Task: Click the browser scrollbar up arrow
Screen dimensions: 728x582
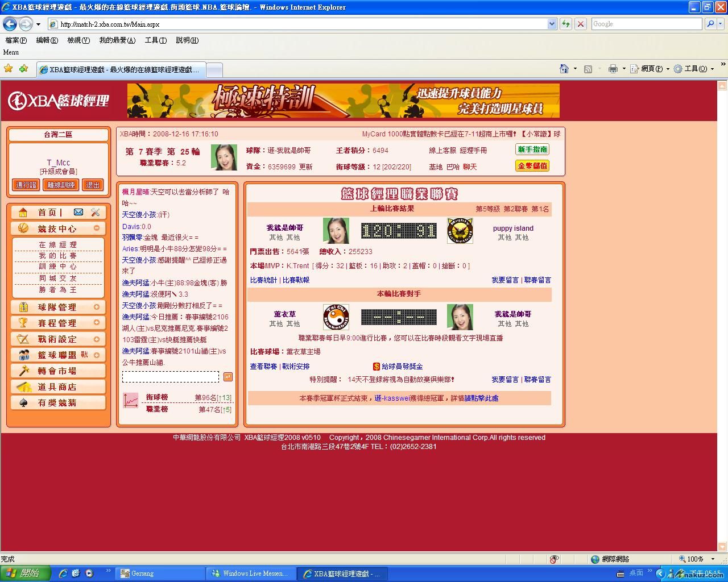Action: point(722,86)
